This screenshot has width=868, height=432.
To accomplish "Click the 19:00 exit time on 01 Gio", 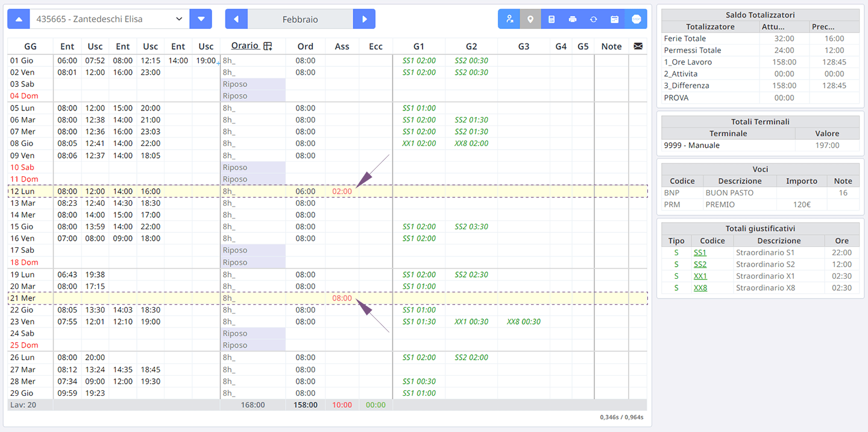I will tap(206, 60).
